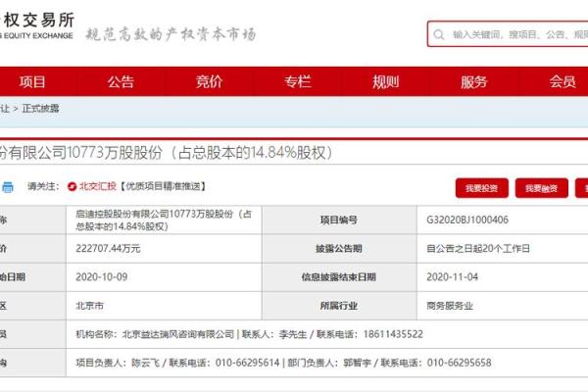The image size is (588, 392).
Task: Click the 信息披露结束日期 header cell
Action: 339,277
